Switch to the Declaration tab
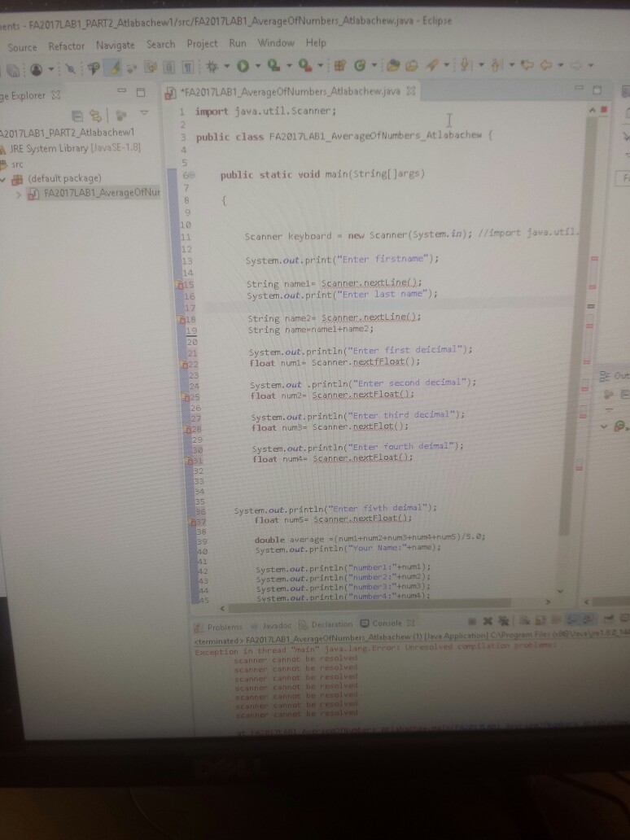Viewport: 630px width, 840px height. pos(326,624)
